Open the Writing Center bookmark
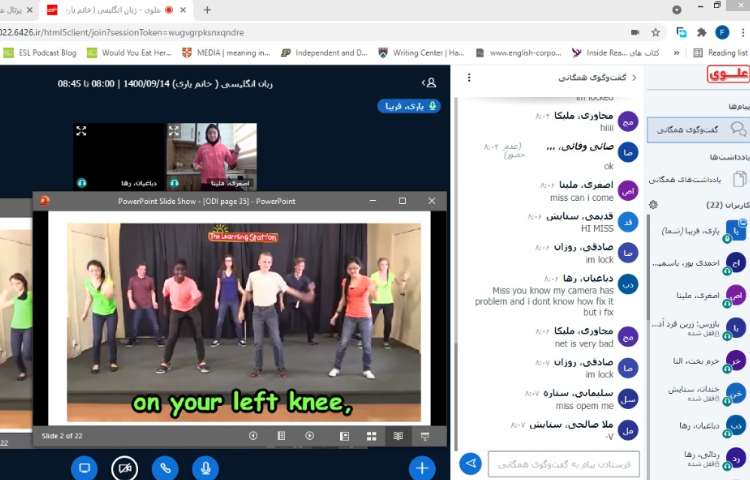The height and width of the screenshot is (480, 750). 421,53
